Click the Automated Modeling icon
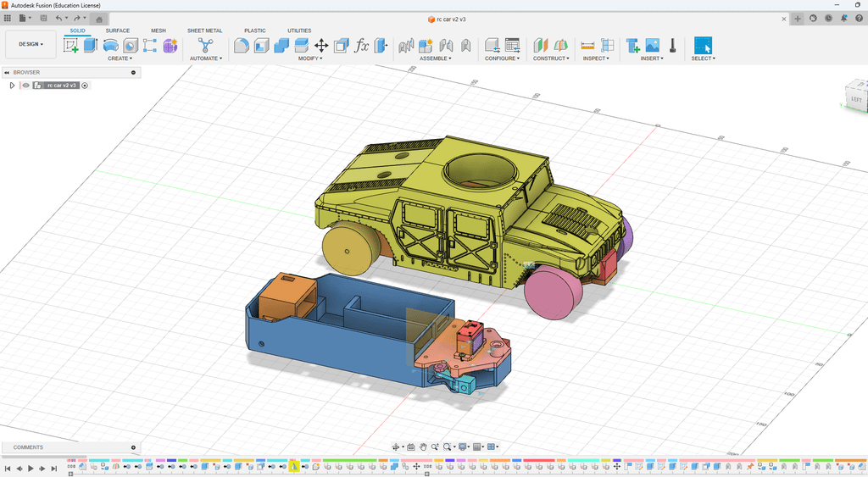This screenshot has height=477, width=868. click(205, 46)
